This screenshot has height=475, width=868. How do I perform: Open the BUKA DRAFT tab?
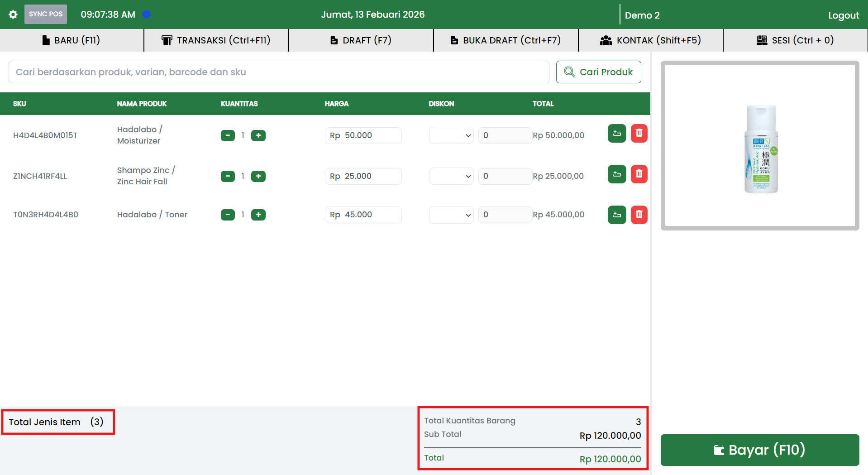click(x=506, y=40)
